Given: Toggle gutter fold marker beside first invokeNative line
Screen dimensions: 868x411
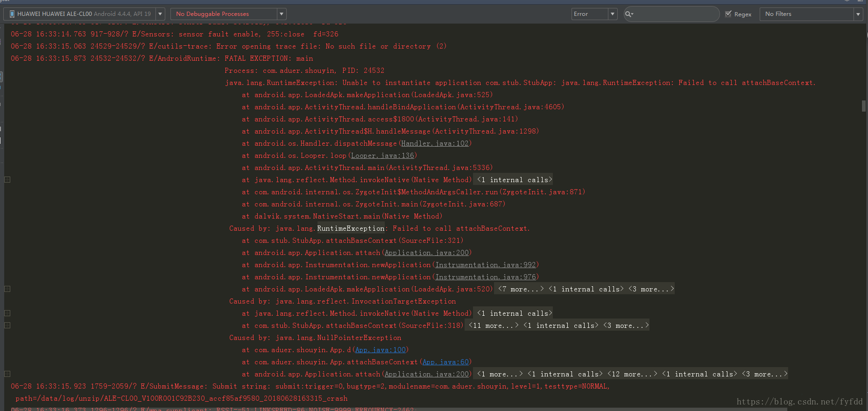Looking at the screenshot, I should (7, 180).
